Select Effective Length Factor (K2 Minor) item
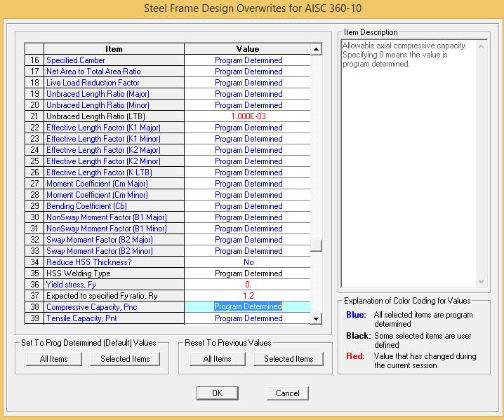 click(x=114, y=161)
